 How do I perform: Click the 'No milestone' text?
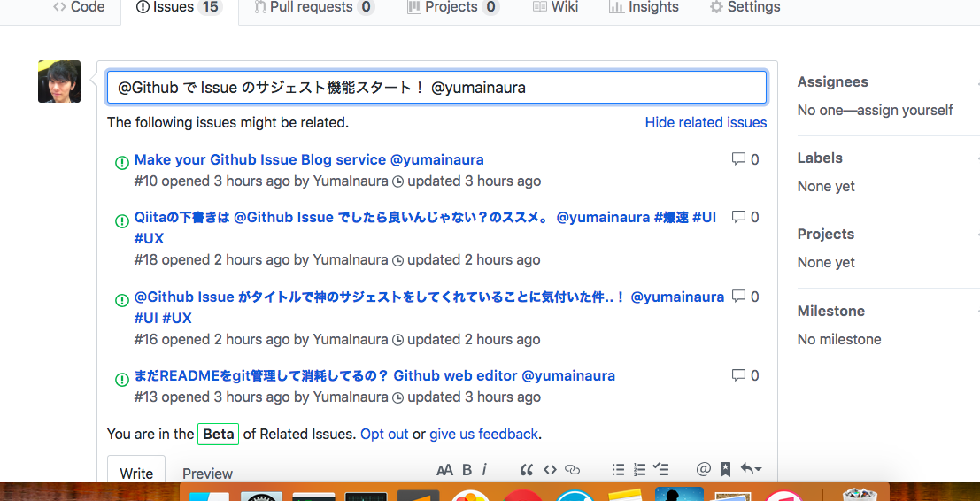pyautogui.click(x=839, y=340)
